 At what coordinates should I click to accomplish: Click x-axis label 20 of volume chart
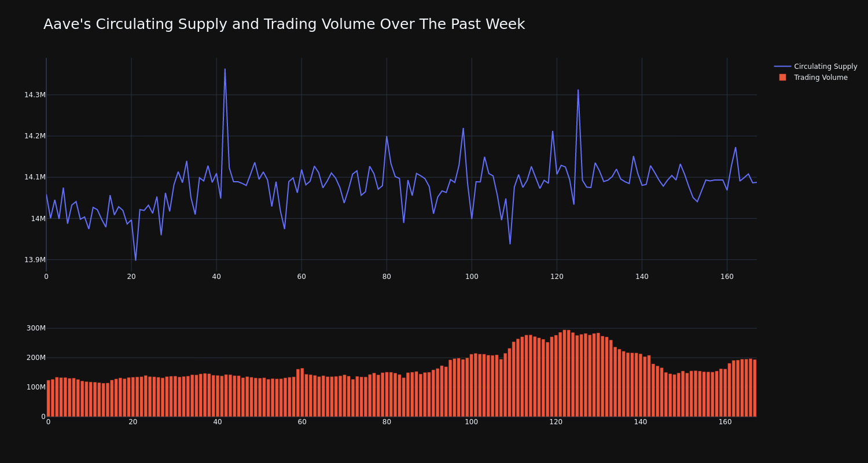[x=133, y=422]
